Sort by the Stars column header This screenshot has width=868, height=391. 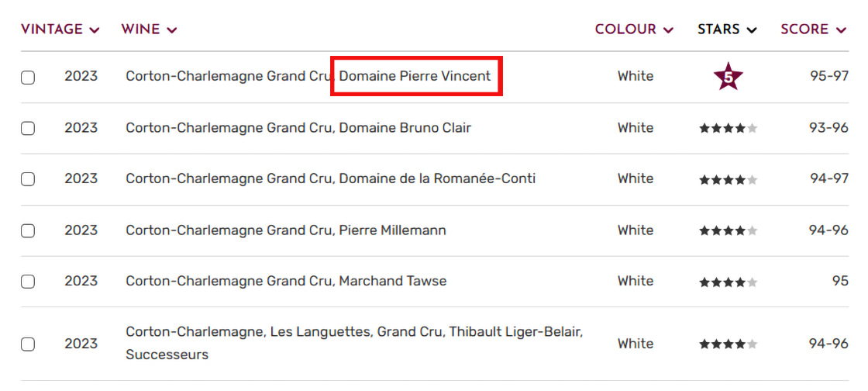pyautogui.click(x=727, y=29)
